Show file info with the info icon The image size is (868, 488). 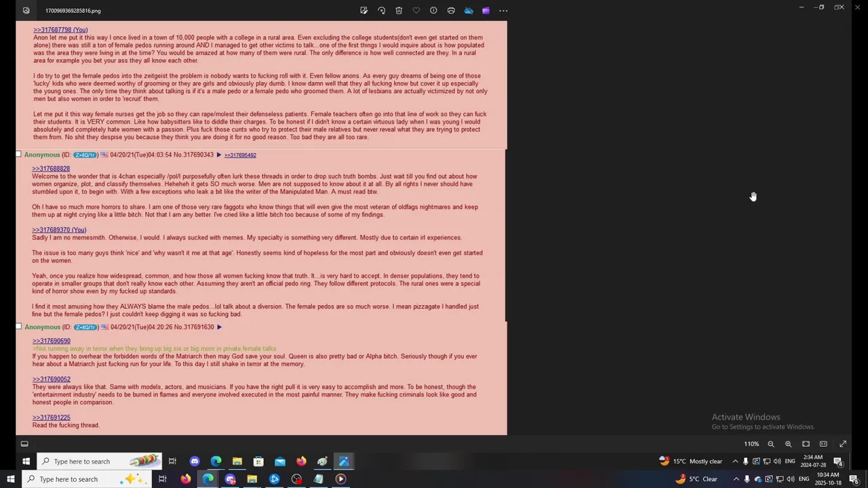click(433, 10)
